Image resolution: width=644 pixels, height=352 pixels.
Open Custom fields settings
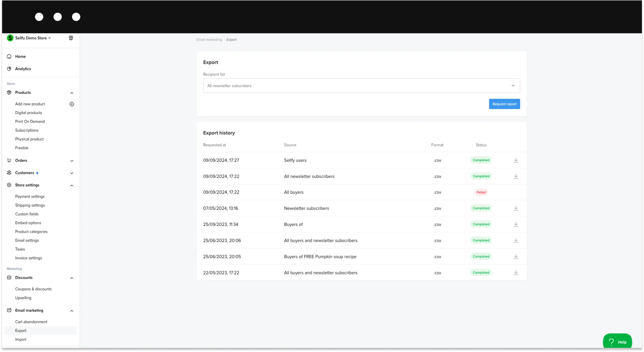pos(27,214)
